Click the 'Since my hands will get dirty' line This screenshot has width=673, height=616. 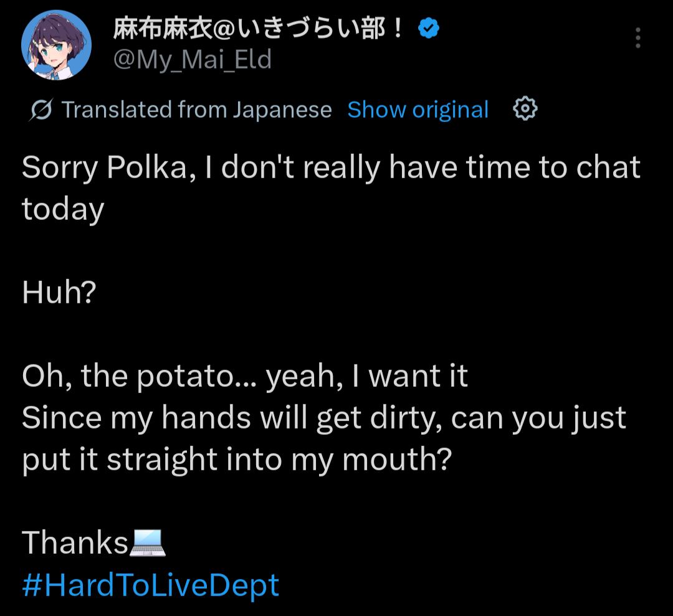pos(323,418)
